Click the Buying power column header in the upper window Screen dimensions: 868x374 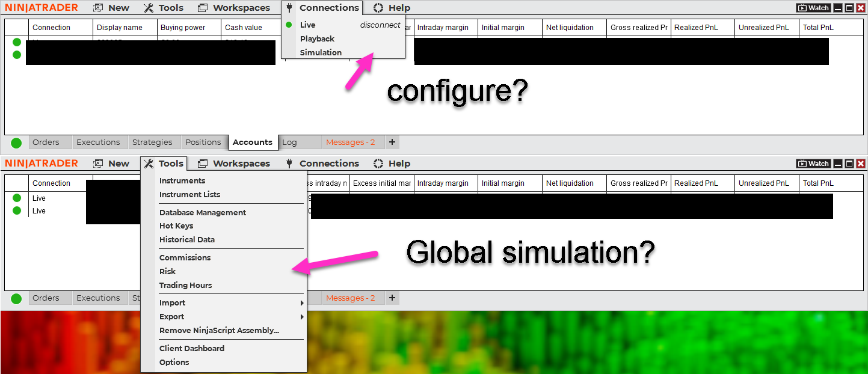tap(189, 28)
